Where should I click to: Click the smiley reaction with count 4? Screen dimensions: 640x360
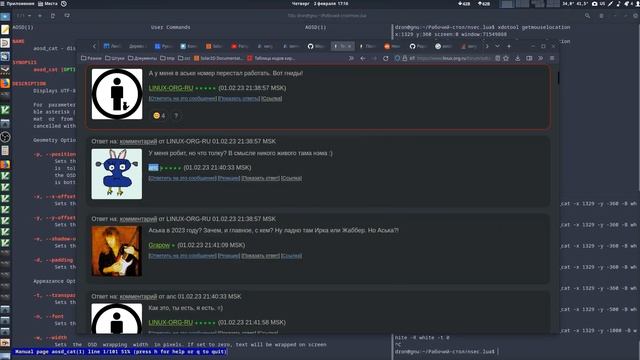(159, 116)
